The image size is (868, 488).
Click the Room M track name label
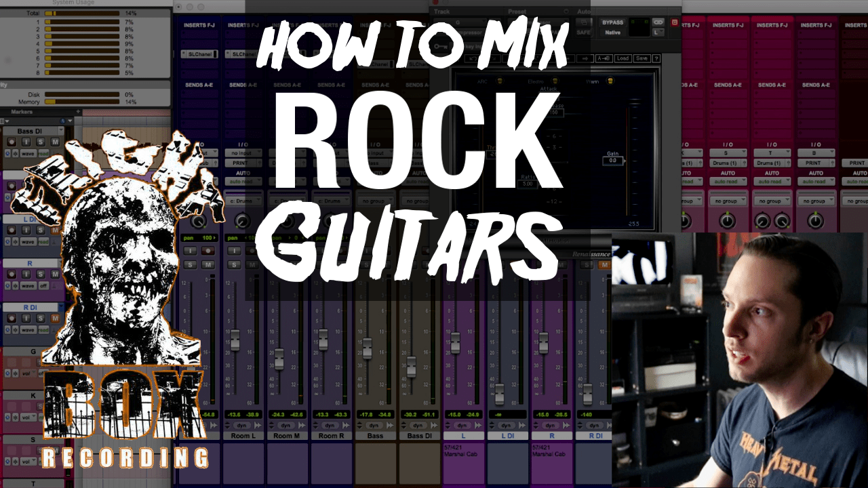point(287,436)
